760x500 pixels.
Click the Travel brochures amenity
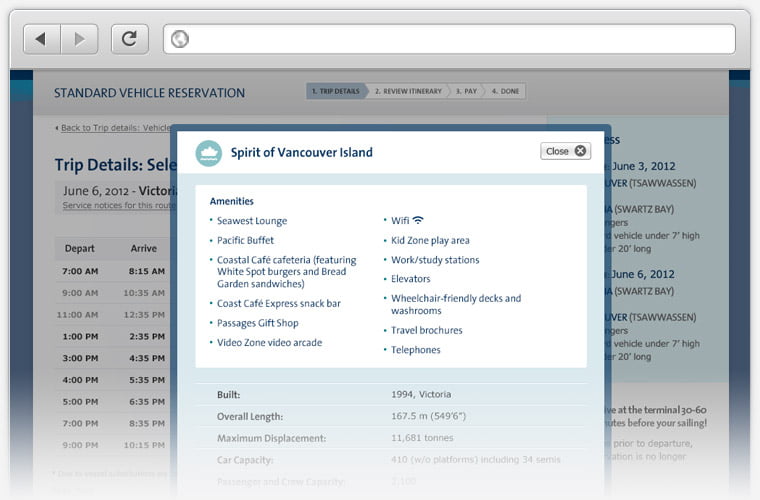pyautogui.click(x=427, y=330)
